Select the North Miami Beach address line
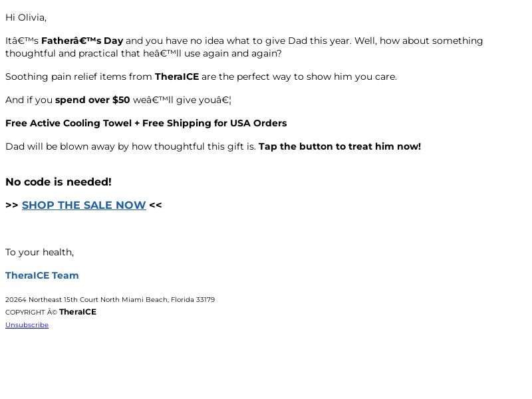Screen dimensions: 532x399 click(110, 300)
